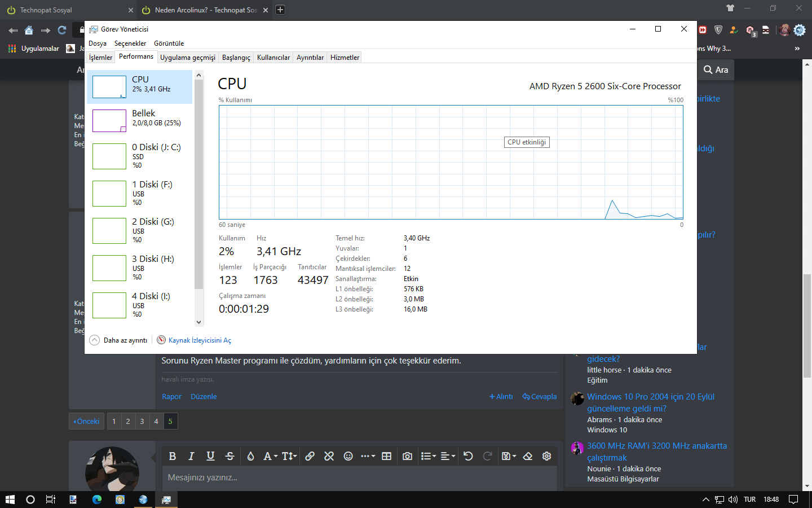The image size is (812, 508).
Task: Expand the hidden bookmarks overflow chevron
Action: click(x=797, y=49)
